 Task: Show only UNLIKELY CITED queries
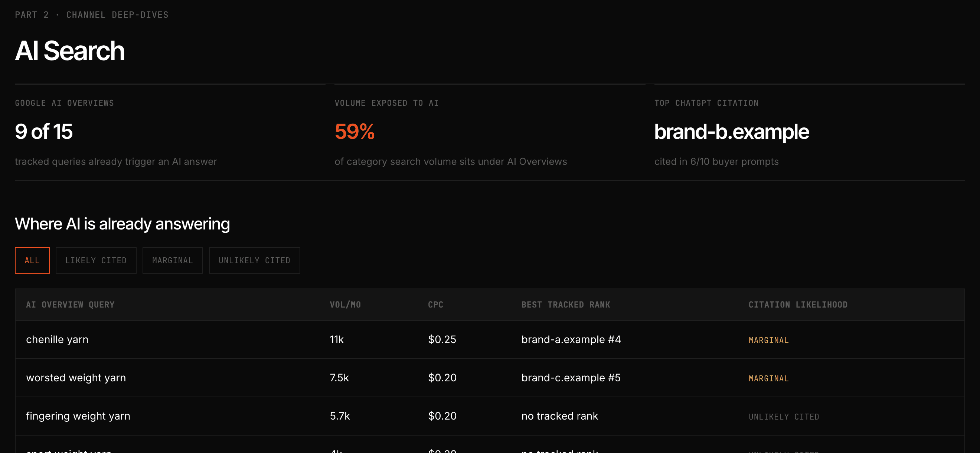[255, 260]
